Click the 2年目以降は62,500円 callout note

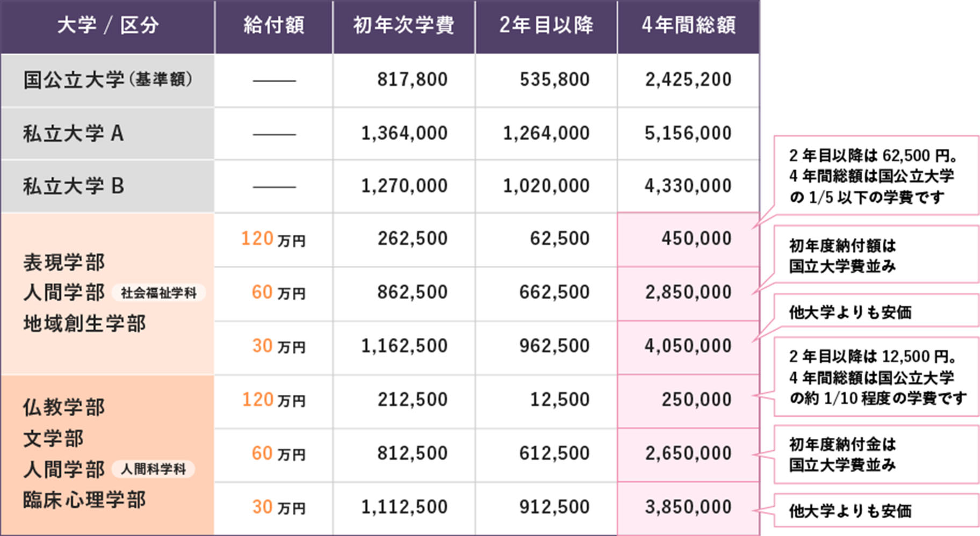point(876,176)
